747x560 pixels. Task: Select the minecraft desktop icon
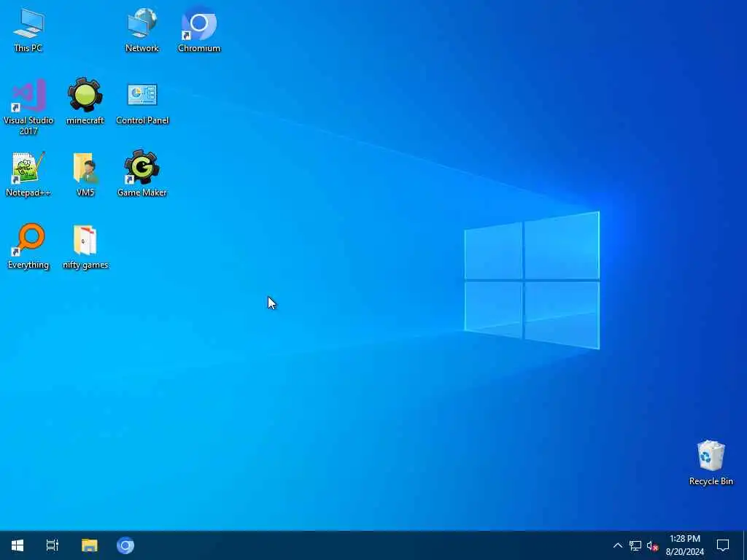point(85,101)
